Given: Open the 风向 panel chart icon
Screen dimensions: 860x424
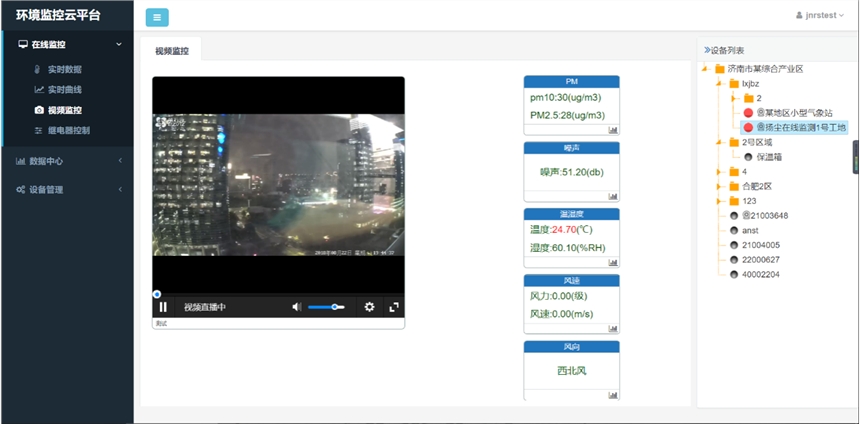Looking at the screenshot, I should pyautogui.click(x=613, y=395).
